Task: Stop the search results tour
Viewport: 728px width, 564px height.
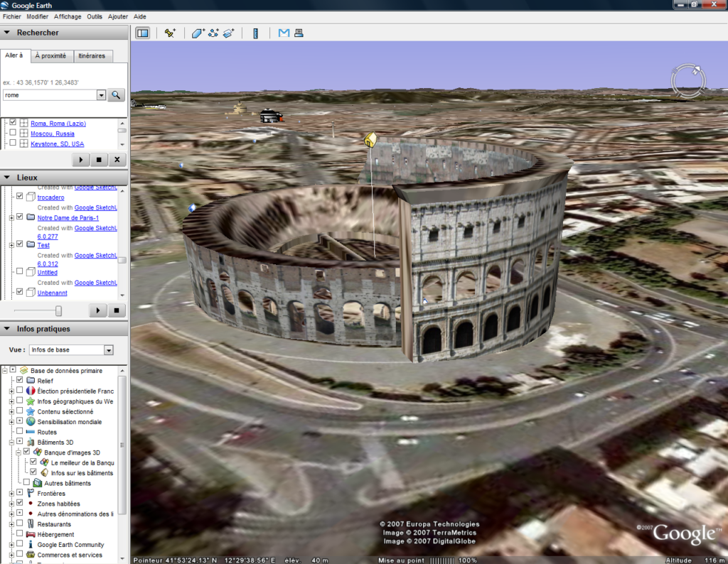Action: click(99, 160)
